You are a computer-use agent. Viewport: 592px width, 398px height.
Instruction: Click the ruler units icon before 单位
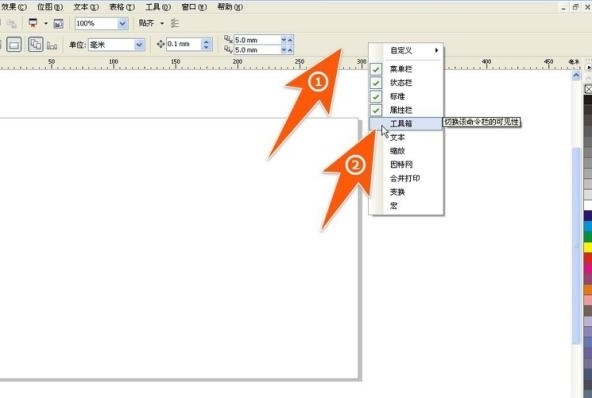[52, 45]
